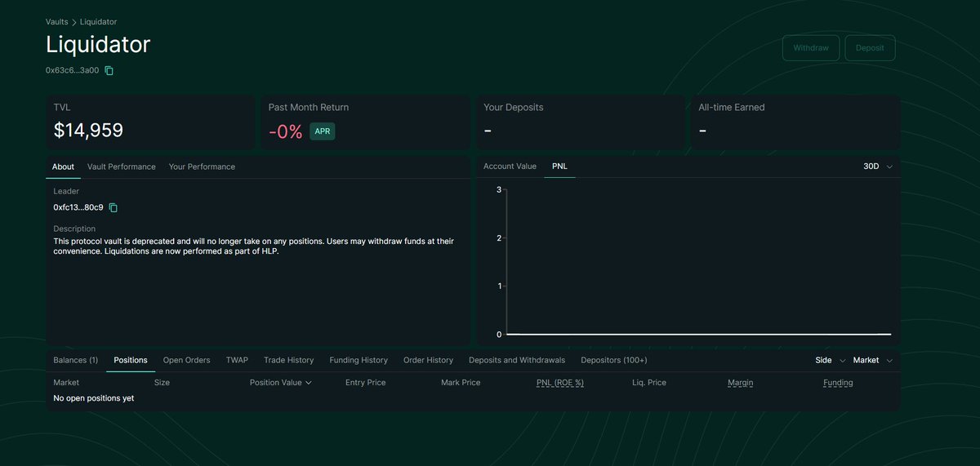This screenshot has height=466, width=980.
Task: Click the Mark Price column header
Action: [x=461, y=383]
